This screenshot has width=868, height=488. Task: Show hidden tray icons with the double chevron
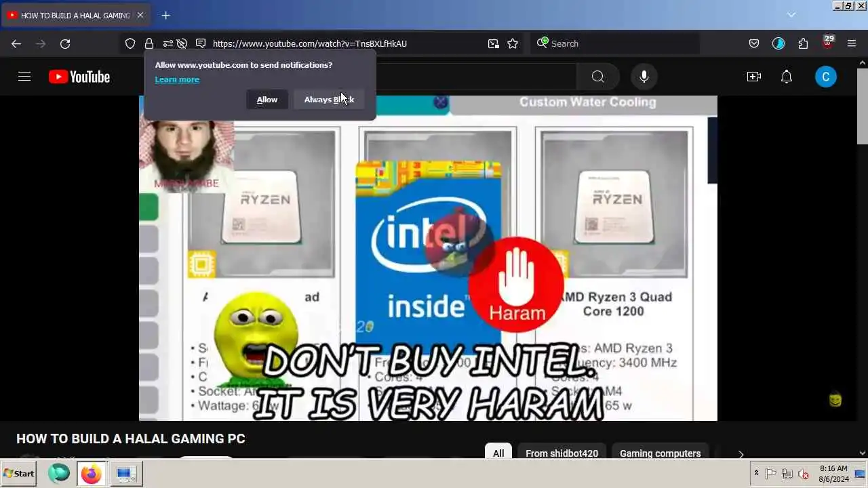756,473
